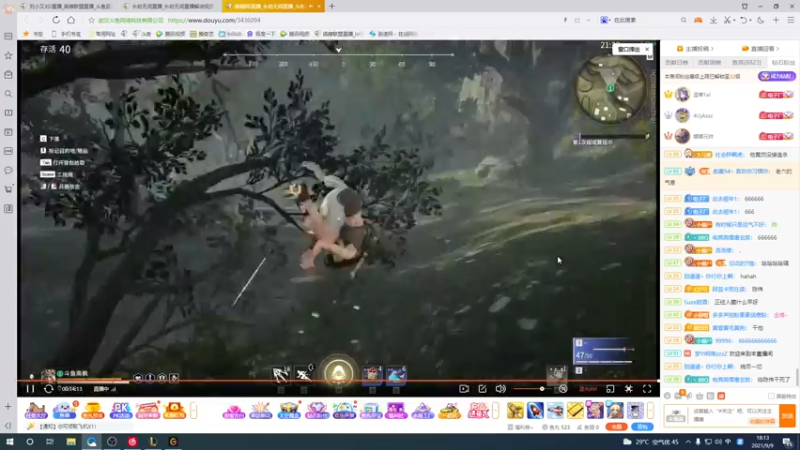Open the game controller icon in toolbar

pyautogui.click(x=698, y=20)
